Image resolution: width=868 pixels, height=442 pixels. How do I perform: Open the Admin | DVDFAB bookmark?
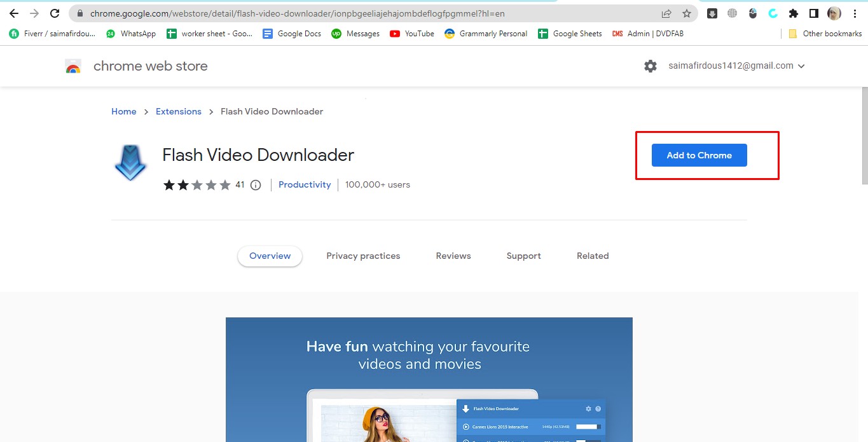click(648, 34)
